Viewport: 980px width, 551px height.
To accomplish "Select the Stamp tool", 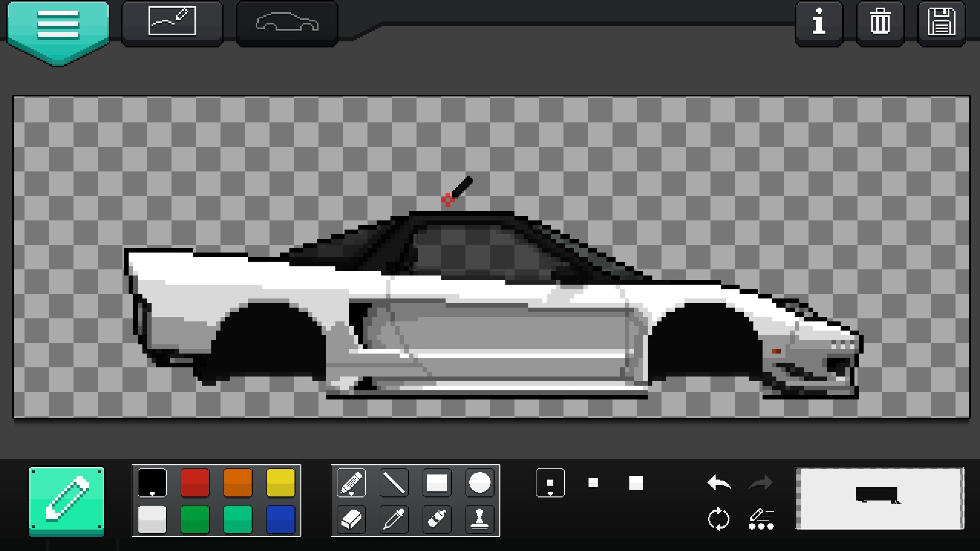I will coord(480,519).
